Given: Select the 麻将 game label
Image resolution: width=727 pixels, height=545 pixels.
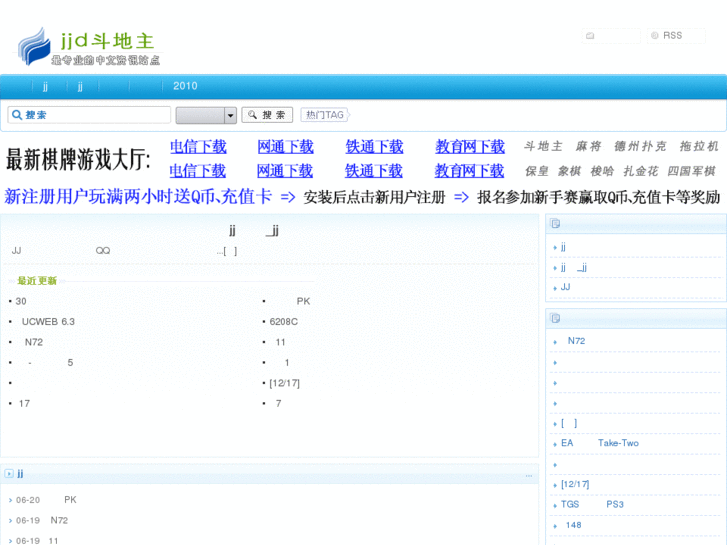Looking at the screenshot, I should [x=588, y=147].
